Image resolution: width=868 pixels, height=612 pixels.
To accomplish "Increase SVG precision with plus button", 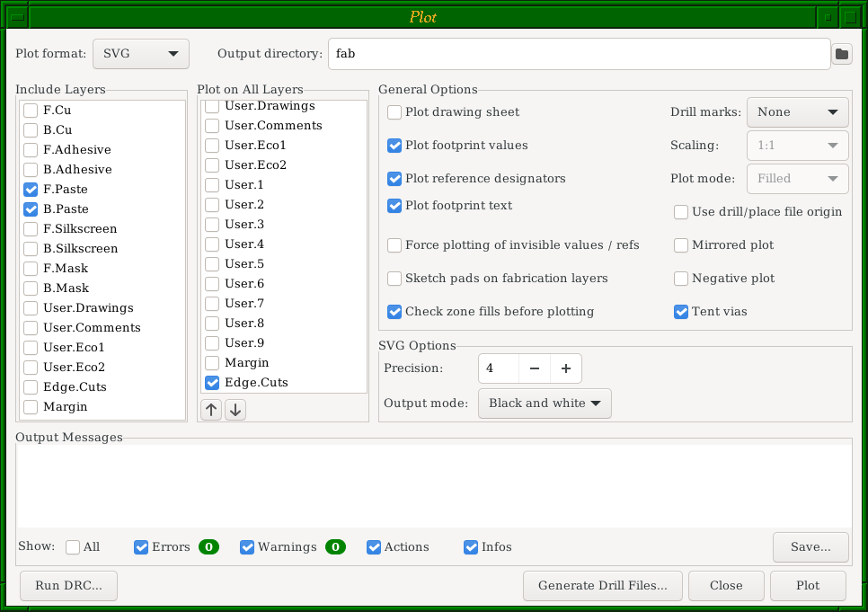I will [566, 368].
